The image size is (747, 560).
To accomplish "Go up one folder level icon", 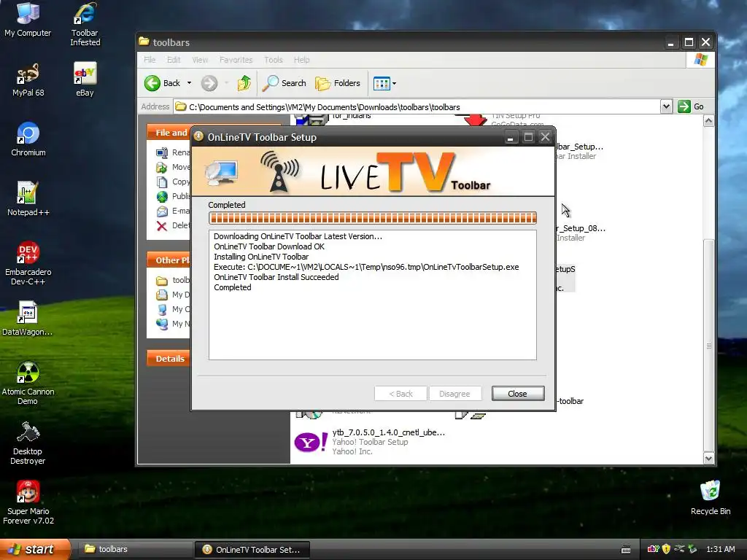I will click(244, 83).
